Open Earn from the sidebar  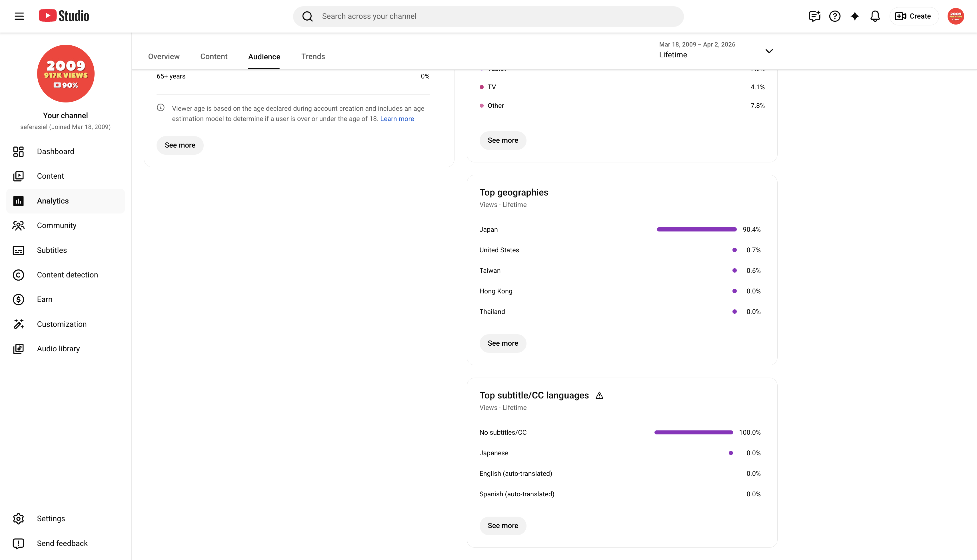(65, 300)
